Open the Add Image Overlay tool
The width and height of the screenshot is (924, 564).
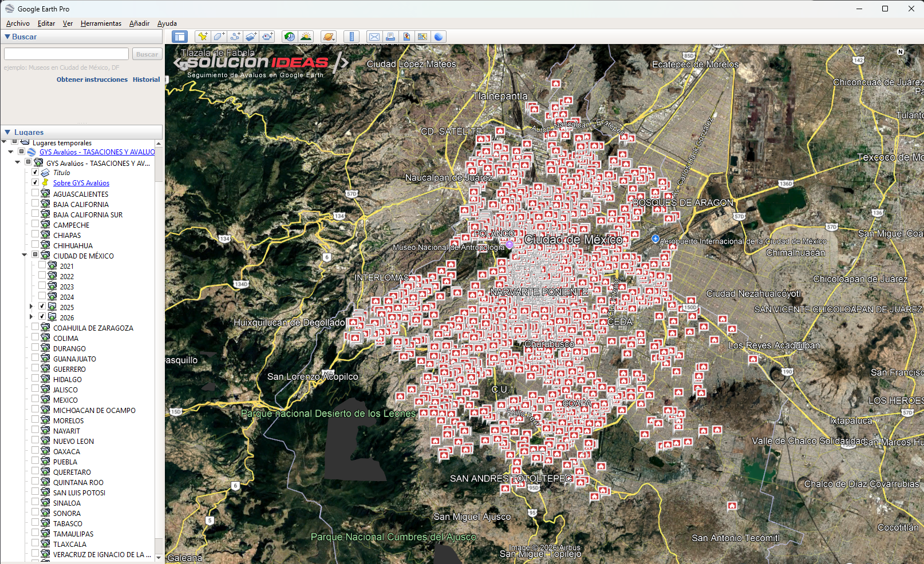pos(251,36)
